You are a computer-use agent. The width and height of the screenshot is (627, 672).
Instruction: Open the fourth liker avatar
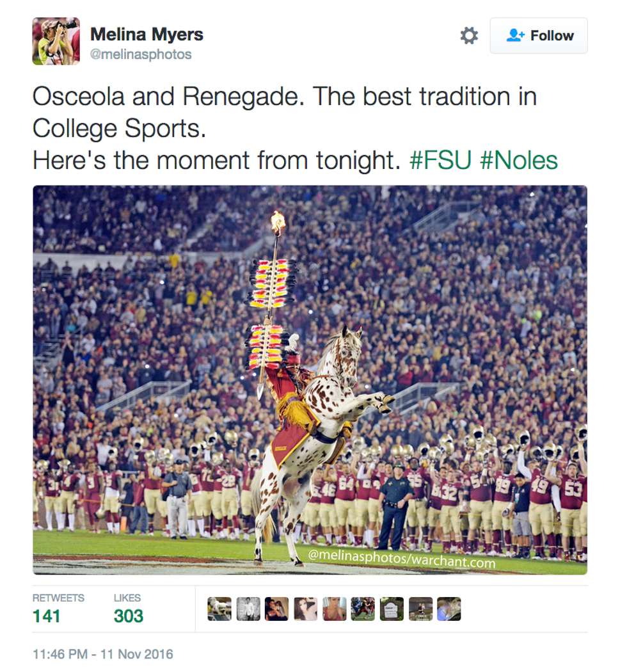(306, 609)
